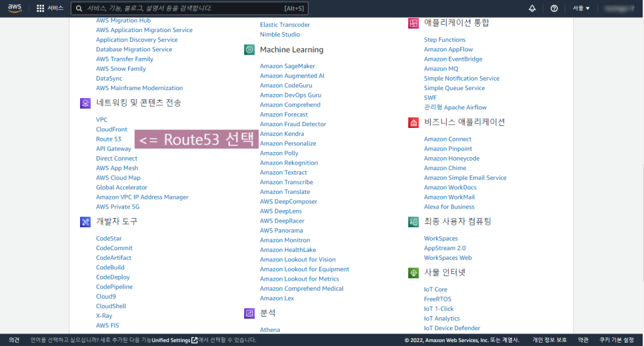Open the Seoul region dropdown
The height and width of the screenshot is (346, 644).
click(x=581, y=8)
